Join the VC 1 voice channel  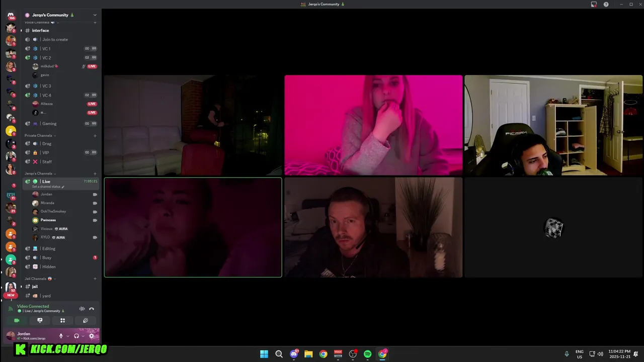61,48
